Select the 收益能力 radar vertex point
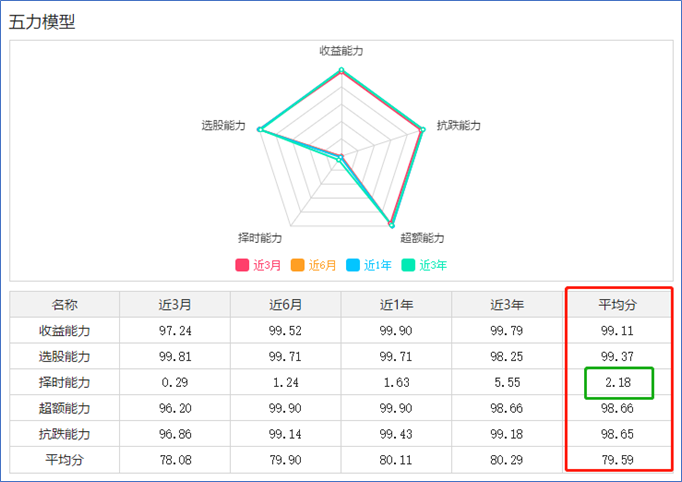 click(x=341, y=70)
